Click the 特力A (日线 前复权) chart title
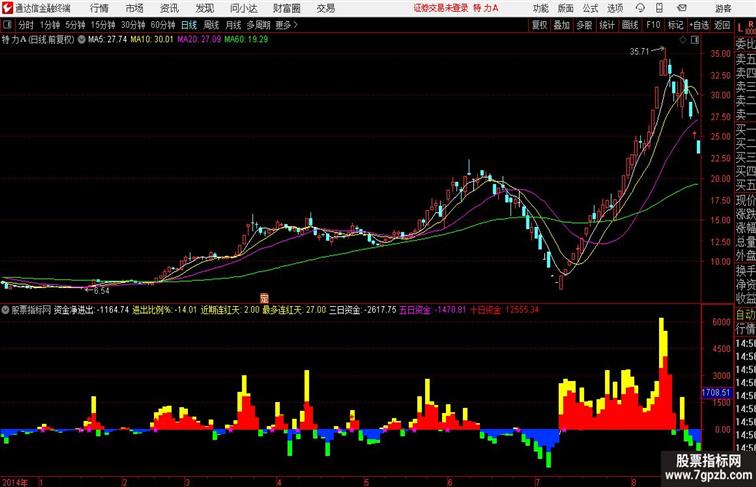The height and width of the screenshot is (487, 756). pos(38,40)
